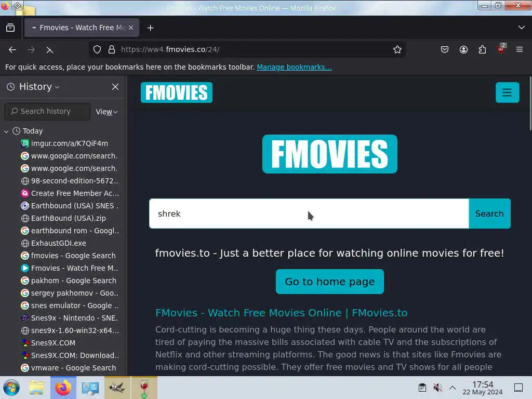Image resolution: width=532 pixels, height=399 pixels.
Task: Open snes emulator Google history entry
Action: click(69, 305)
